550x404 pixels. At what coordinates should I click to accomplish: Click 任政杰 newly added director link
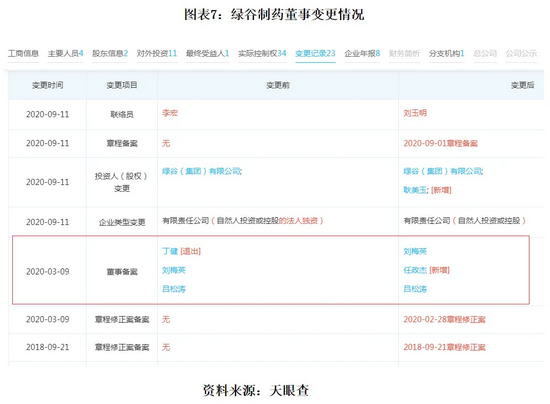coord(415,270)
